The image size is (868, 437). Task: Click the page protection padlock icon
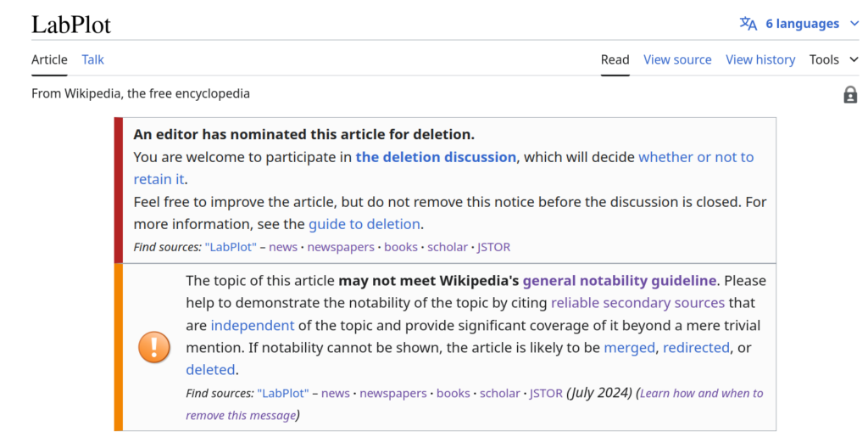(850, 95)
